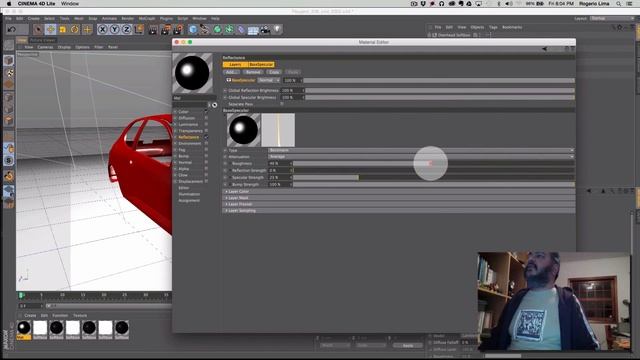The height and width of the screenshot is (360, 640).
Task: Click the Copy layer button
Action: [274, 72]
